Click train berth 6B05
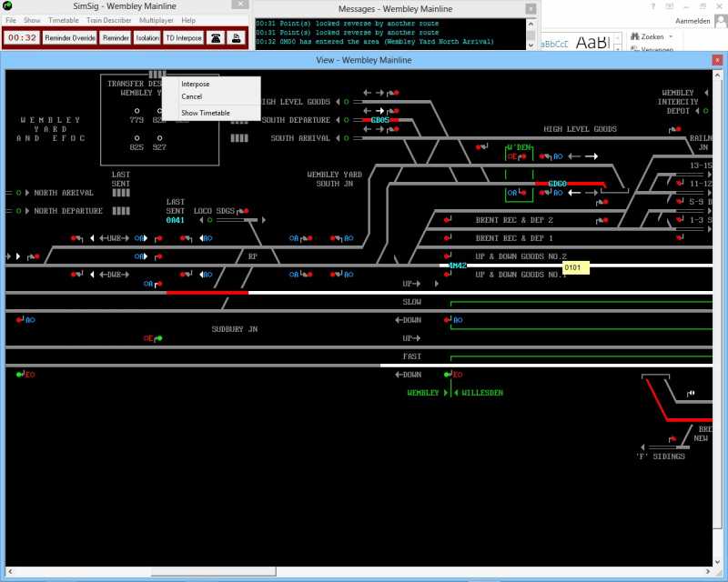The height and width of the screenshot is (582, 728). [379, 120]
